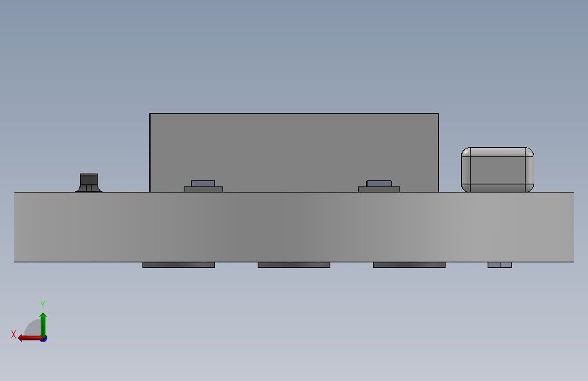Select the leftmost foot pad under the plate
588x381 pixels.
(x=178, y=265)
